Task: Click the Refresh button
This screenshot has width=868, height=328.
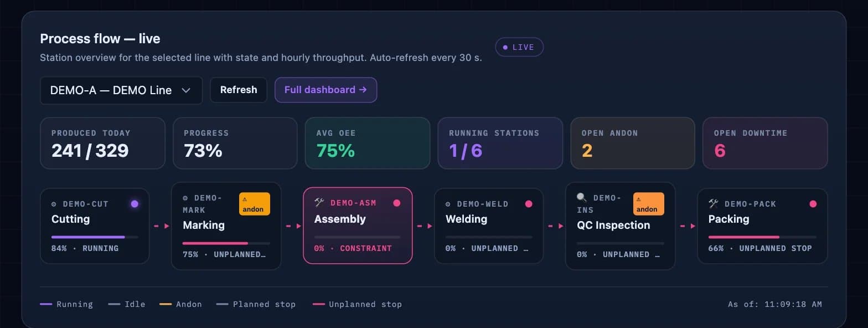Action: pyautogui.click(x=239, y=90)
